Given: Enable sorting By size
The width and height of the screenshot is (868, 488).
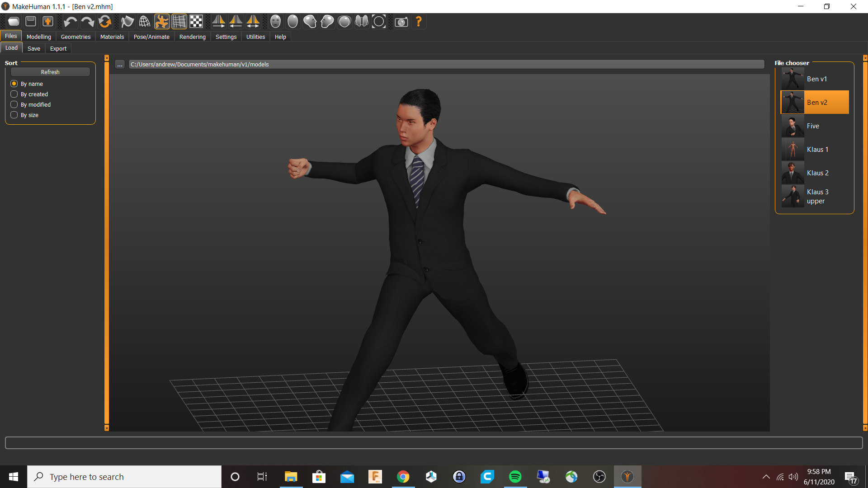Looking at the screenshot, I should click(14, 115).
